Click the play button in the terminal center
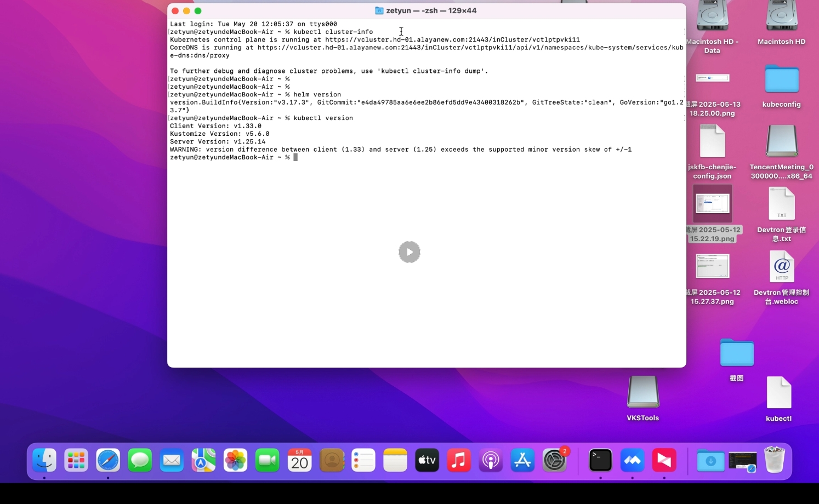 409,252
